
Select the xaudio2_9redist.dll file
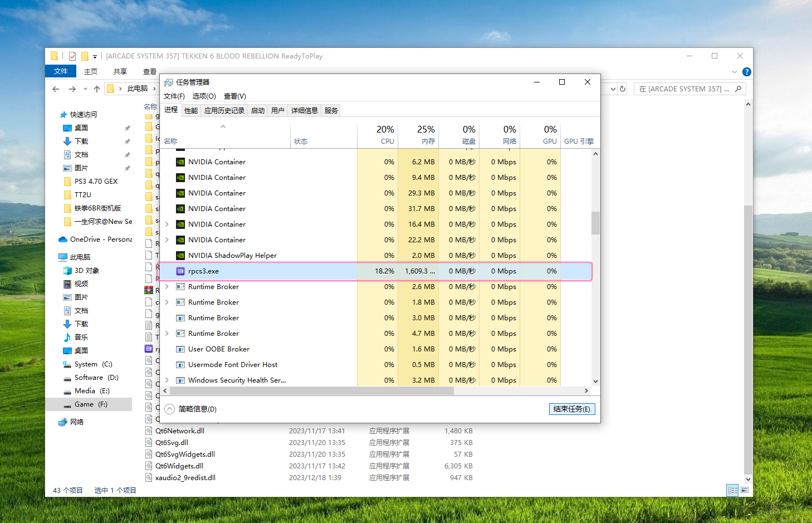click(185, 478)
